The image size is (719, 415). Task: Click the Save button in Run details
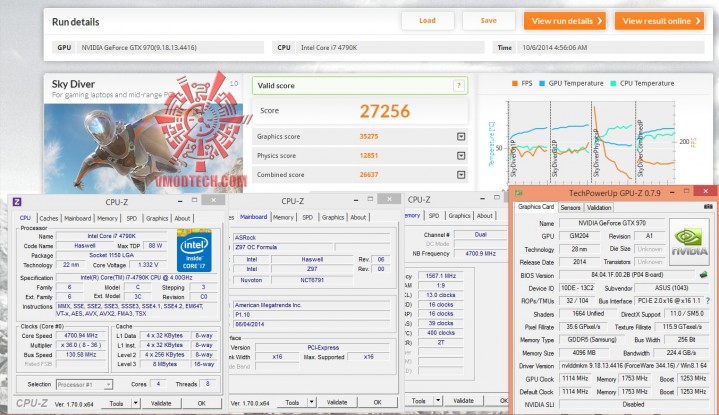488,21
